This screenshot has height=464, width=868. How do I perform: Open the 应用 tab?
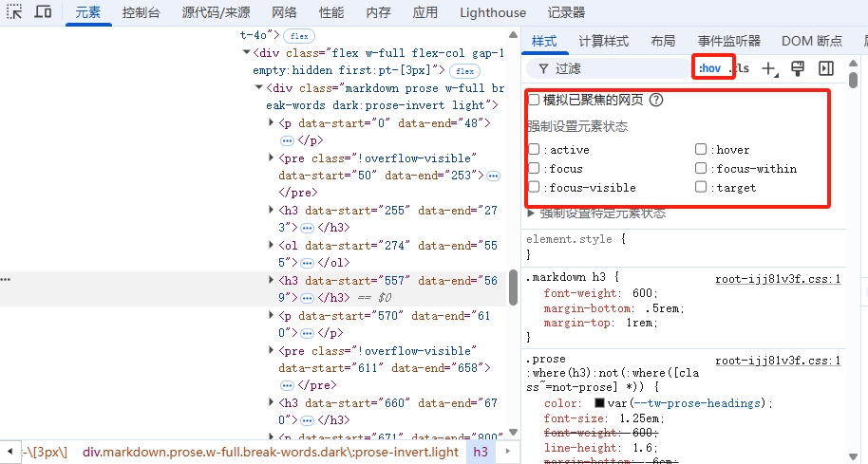click(x=425, y=12)
